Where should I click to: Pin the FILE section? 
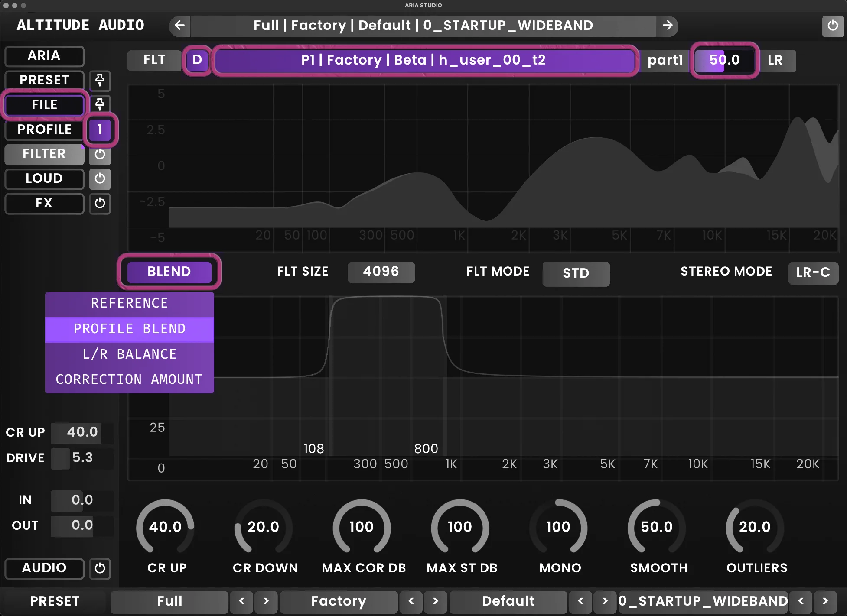[100, 104]
